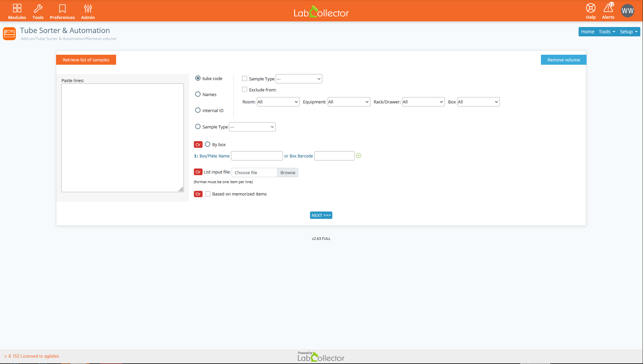Viewport: 643px width, 364px height.
Task: Click the Box/Plate Name input field
Action: point(257,156)
